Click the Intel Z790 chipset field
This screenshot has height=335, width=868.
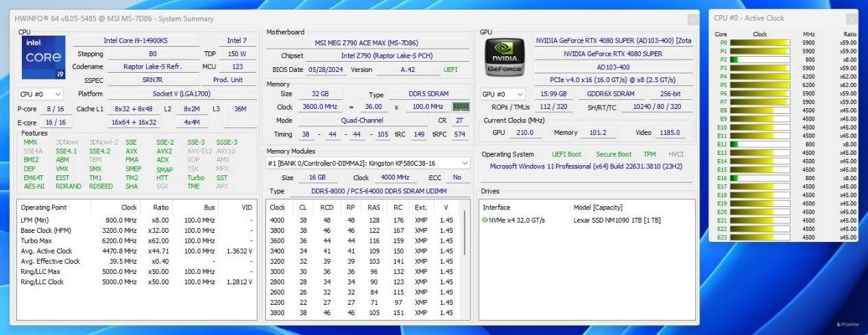pyautogui.click(x=387, y=55)
